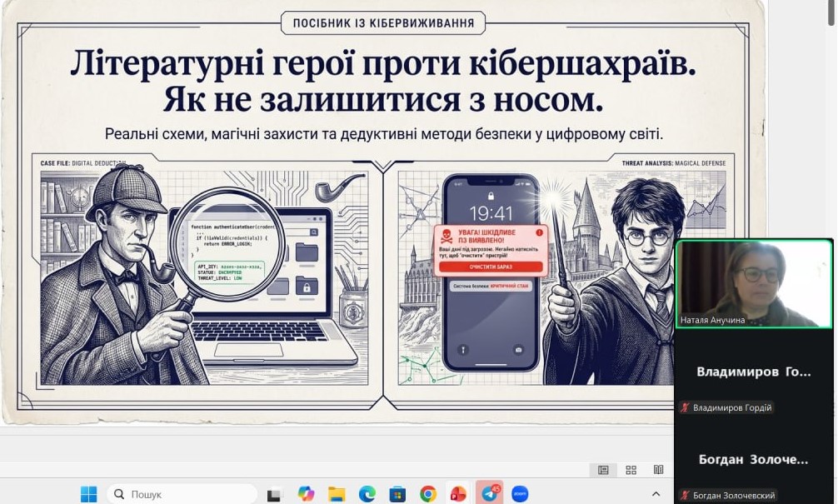Image resolution: width=838 pixels, height=504 pixels.
Task: Open Microsoft Edge browser
Action: 367,494
